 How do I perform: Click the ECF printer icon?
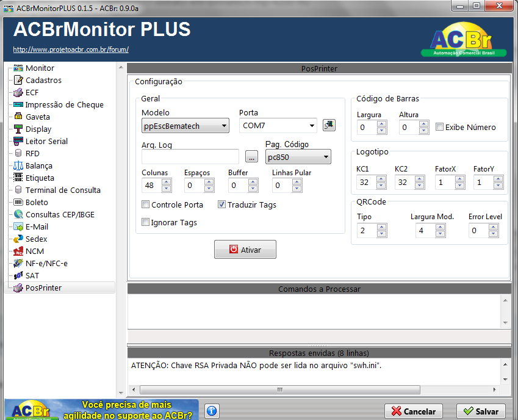tap(18, 93)
